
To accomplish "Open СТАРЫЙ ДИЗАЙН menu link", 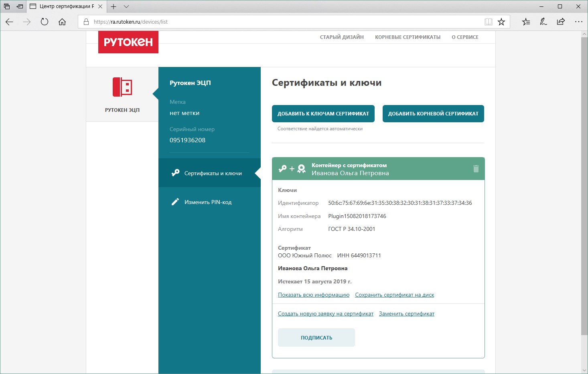I will point(342,37).
